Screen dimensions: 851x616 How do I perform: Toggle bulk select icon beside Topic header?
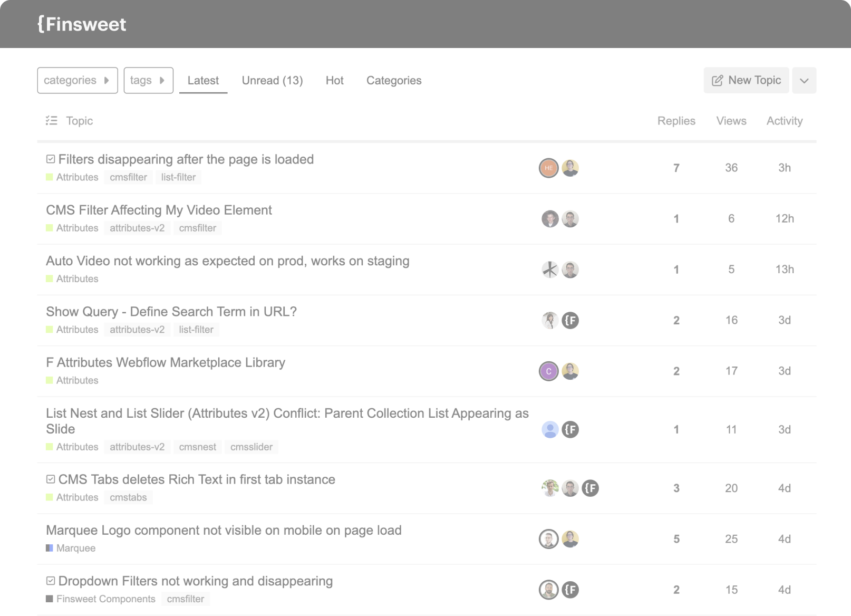51,121
